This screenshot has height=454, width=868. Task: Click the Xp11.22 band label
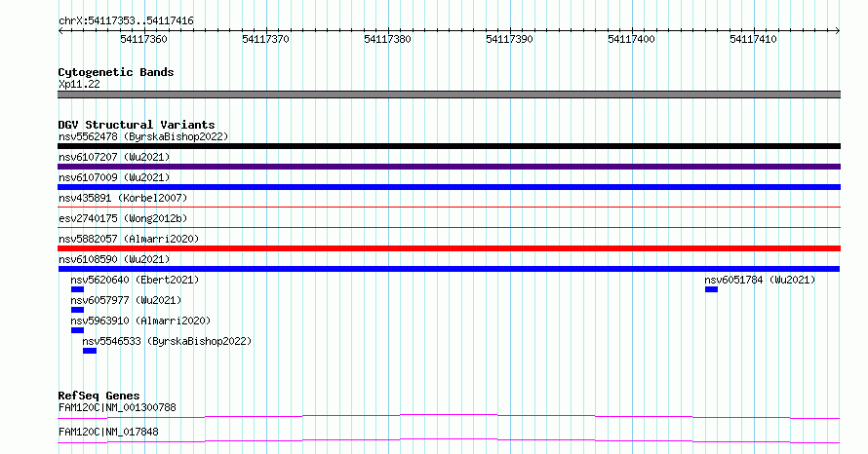[79, 84]
